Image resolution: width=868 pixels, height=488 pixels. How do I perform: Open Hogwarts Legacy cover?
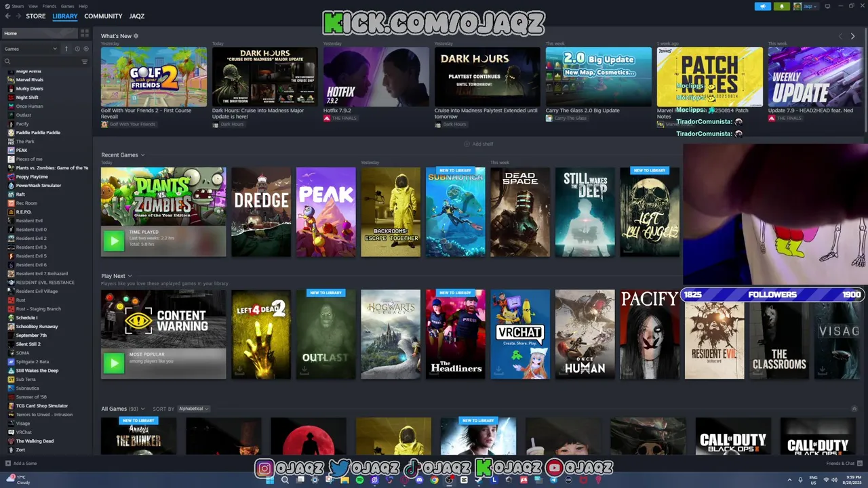(391, 334)
